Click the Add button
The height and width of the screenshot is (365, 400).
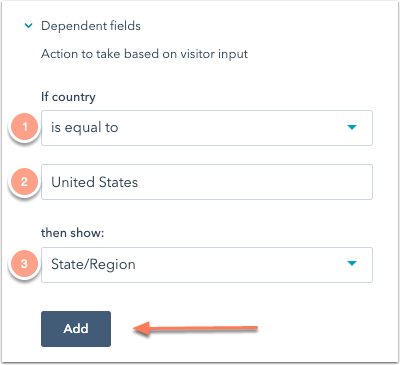coord(76,329)
